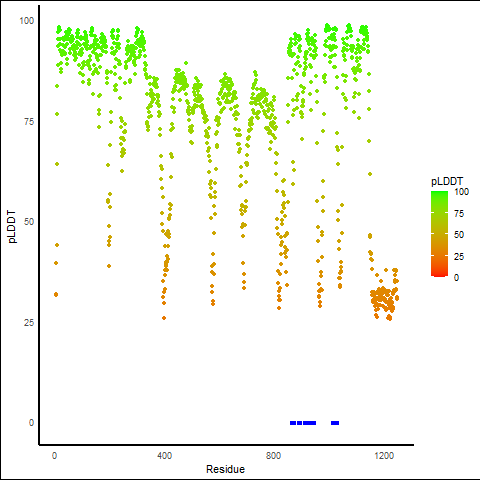Click the legend label 50
The width and height of the screenshot is (480, 480).
(459, 235)
